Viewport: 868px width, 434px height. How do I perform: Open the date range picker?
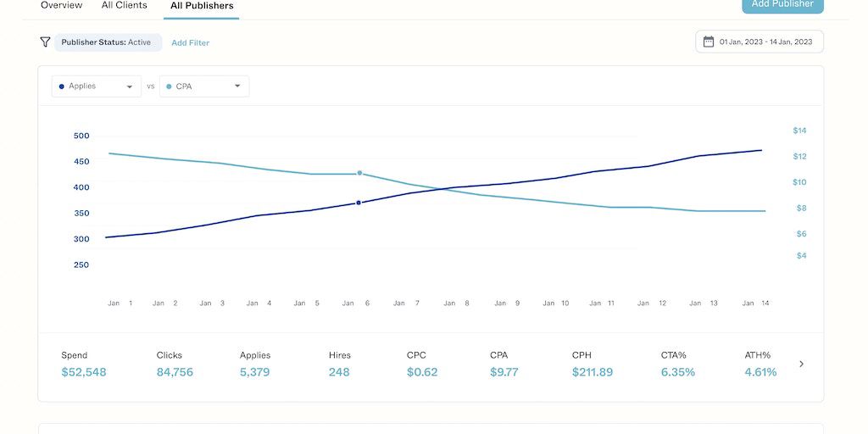tap(759, 42)
